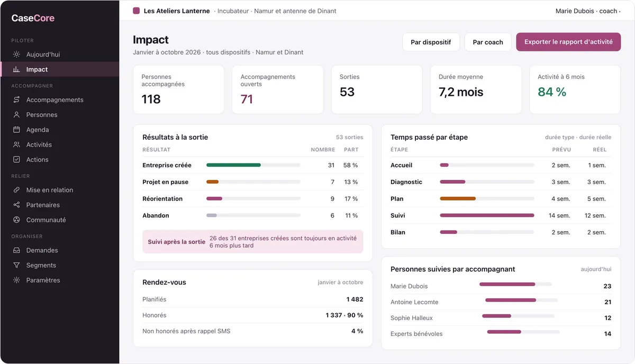Click the Mise en relation link icon
This screenshot has width=635, height=364.
16,190
